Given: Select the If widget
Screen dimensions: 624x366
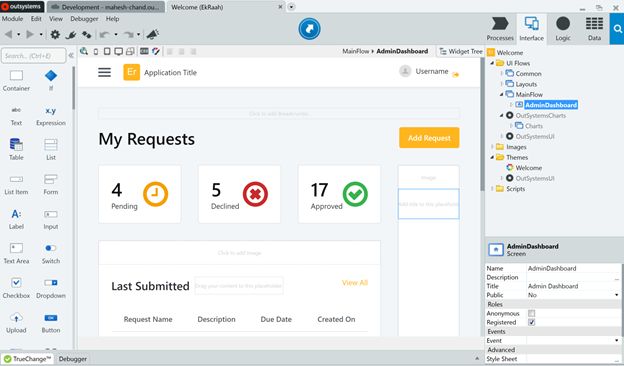Looking at the screenshot, I should pos(51,81).
